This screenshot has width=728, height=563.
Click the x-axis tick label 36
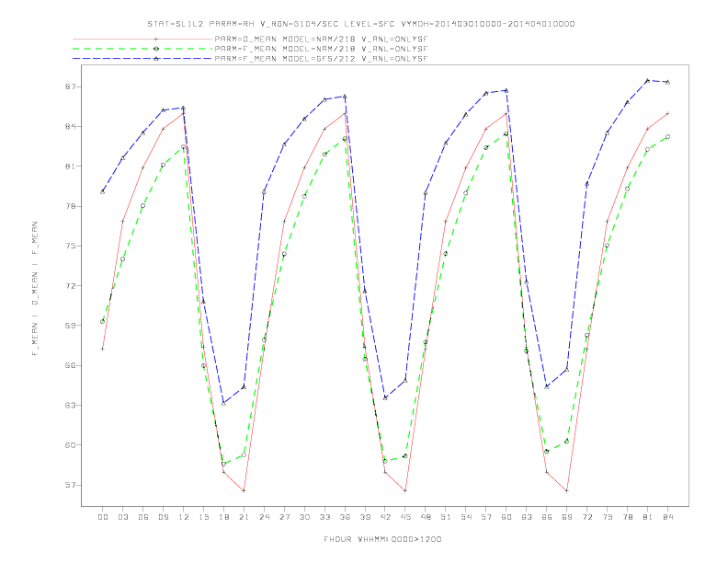(345, 517)
